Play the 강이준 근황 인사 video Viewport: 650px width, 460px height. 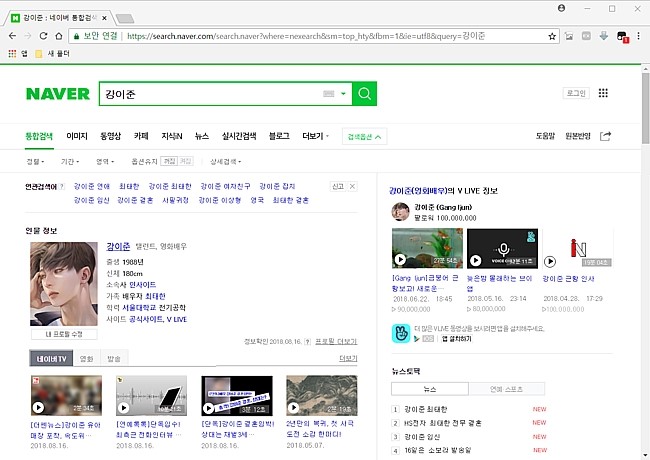(x=577, y=248)
